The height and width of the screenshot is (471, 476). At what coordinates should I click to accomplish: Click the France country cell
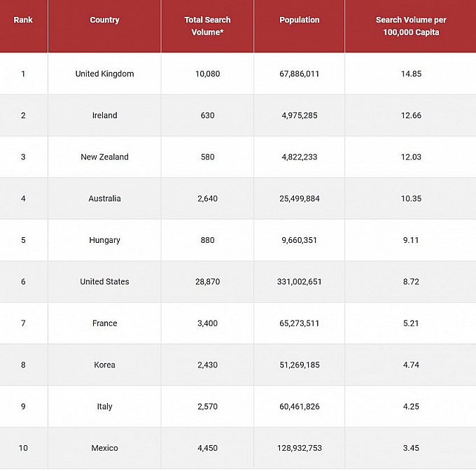coord(104,323)
